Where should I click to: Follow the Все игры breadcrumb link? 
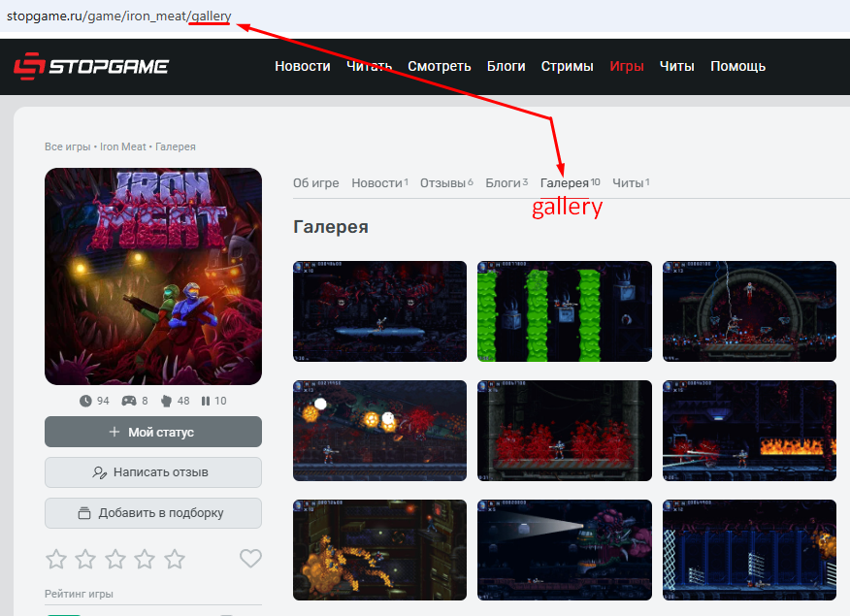67,146
